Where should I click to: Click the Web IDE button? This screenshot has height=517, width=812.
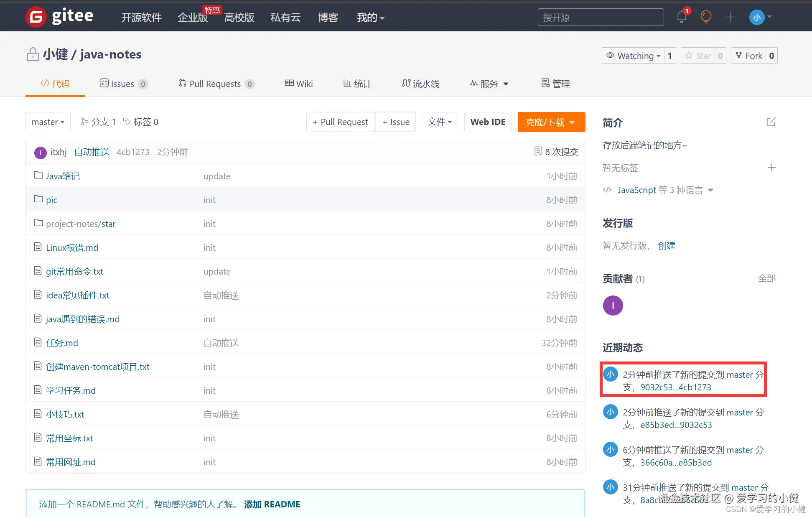point(488,122)
